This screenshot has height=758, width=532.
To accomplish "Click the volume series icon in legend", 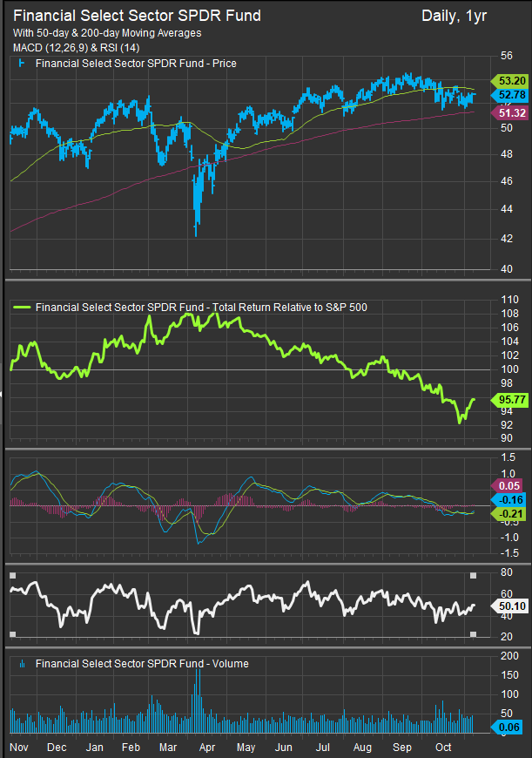I will point(21,664).
